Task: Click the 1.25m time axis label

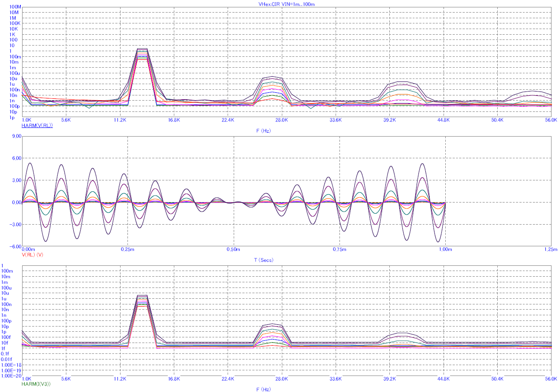Action: click(x=551, y=249)
